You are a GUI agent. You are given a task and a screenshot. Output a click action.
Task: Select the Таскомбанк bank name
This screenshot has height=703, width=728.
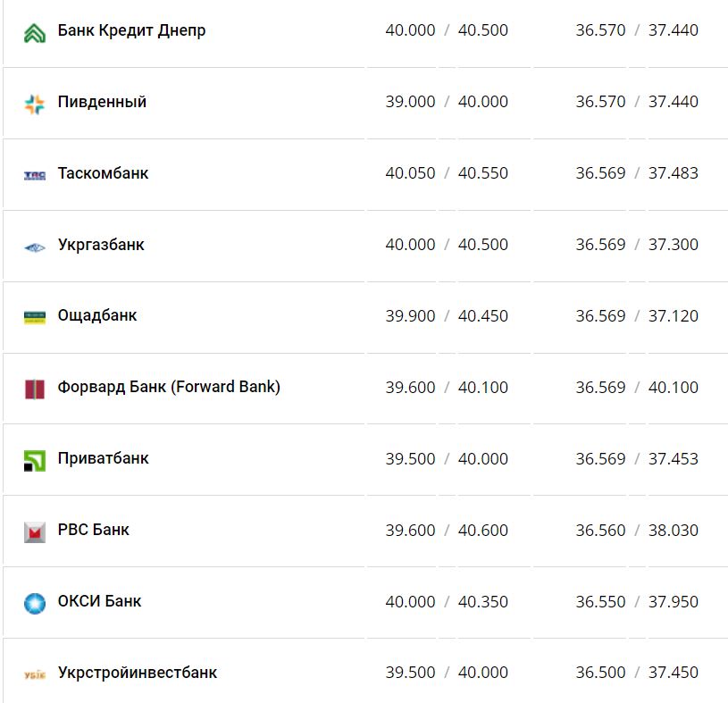tap(103, 173)
